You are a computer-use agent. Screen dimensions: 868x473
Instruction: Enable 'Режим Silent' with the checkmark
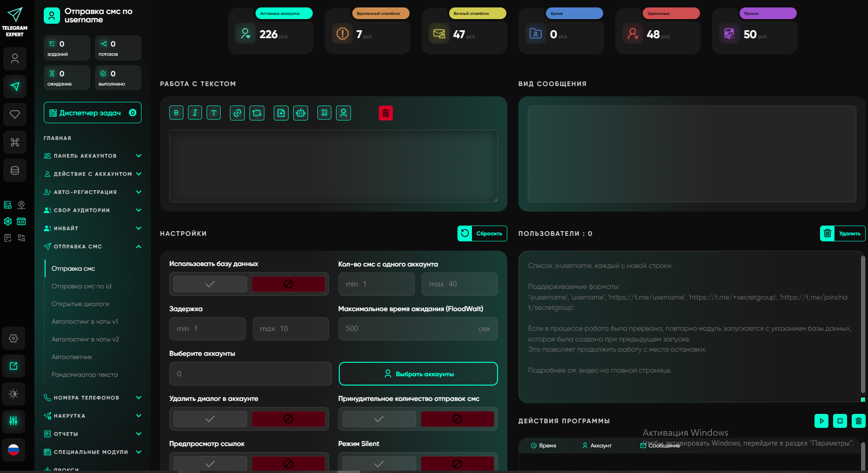click(x=379, y=464)
